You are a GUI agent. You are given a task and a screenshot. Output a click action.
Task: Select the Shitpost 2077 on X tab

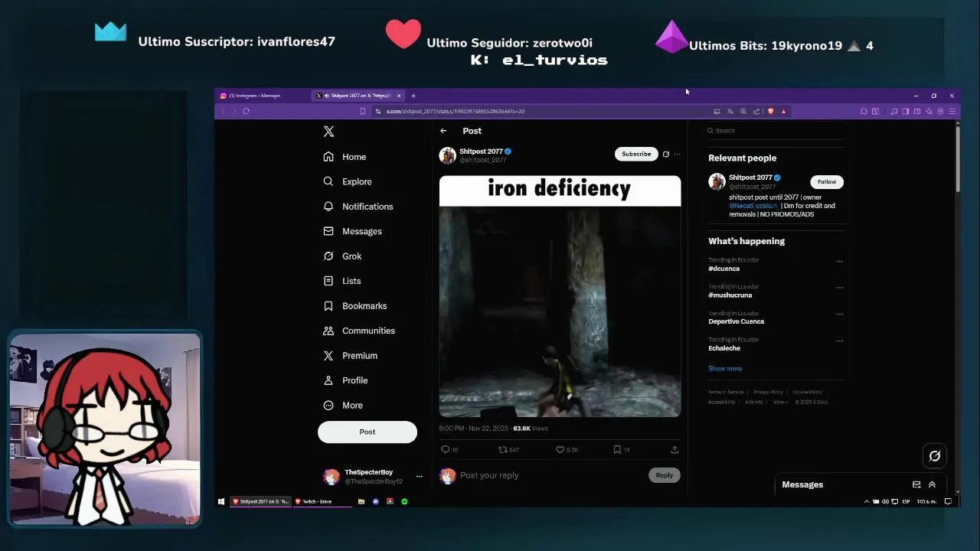click(356, 96)
